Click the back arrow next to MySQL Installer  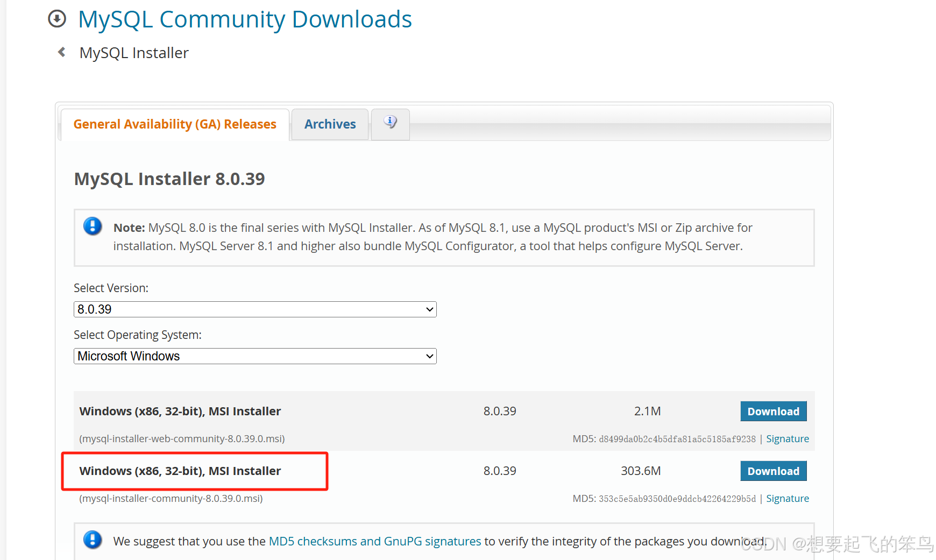tap(62, 52)
